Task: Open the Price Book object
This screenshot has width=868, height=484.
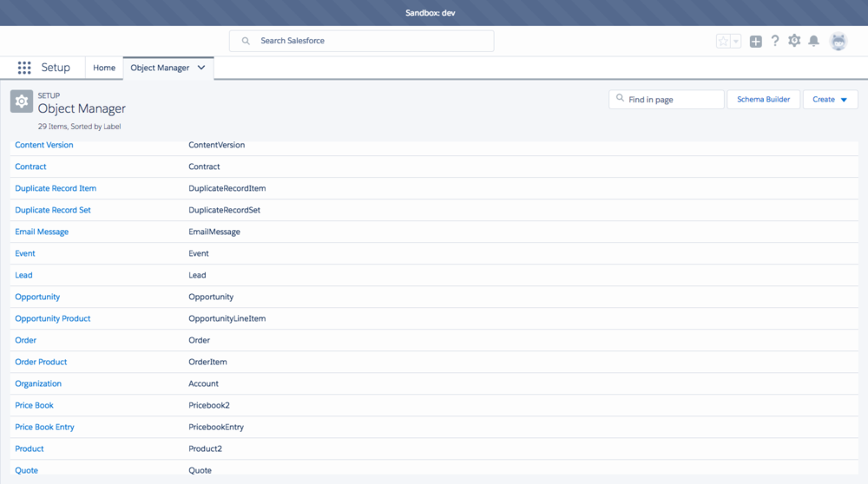Action: [35, 405]
